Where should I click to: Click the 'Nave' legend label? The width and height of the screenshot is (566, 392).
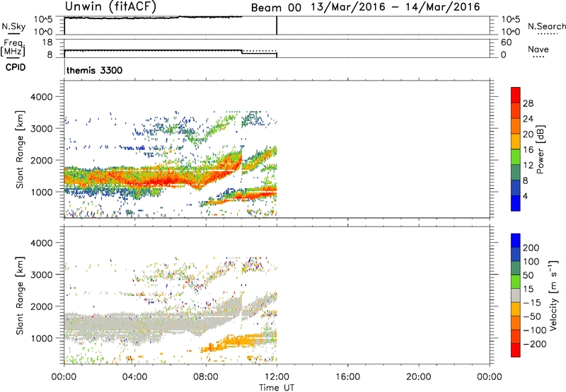tap(538, 49)
